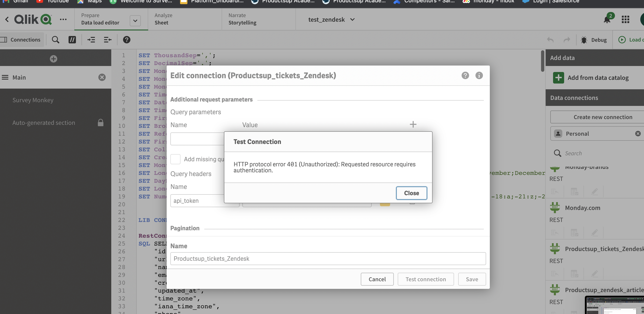Click the outdent icon in toolbar
Screen dimensions: 644x314
pyautogui.click(x=108, y=40)
